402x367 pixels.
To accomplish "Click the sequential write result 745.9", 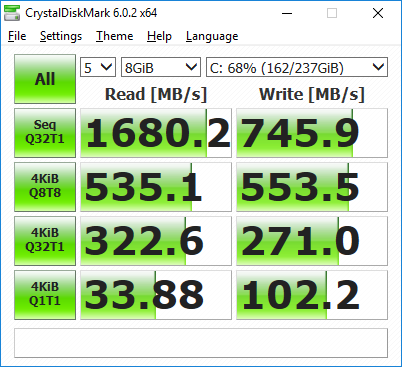I will point(312,133).
